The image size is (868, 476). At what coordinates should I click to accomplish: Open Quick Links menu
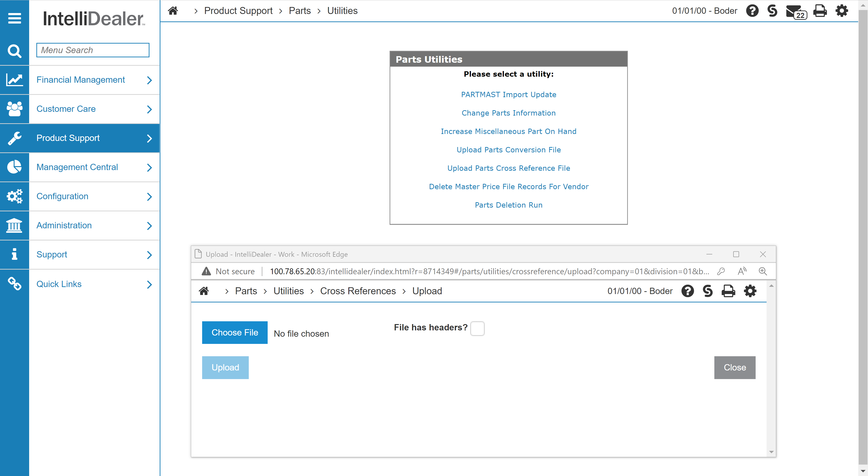pos(59,284)
